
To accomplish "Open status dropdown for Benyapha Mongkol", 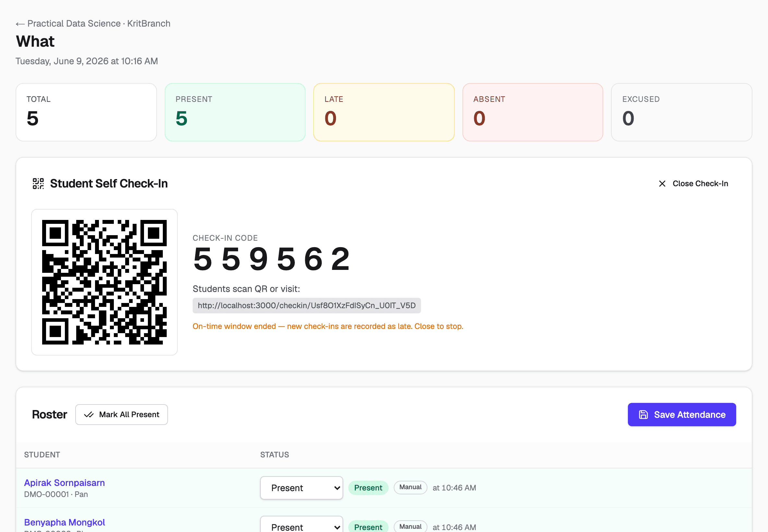I will [x=302, y=524].
